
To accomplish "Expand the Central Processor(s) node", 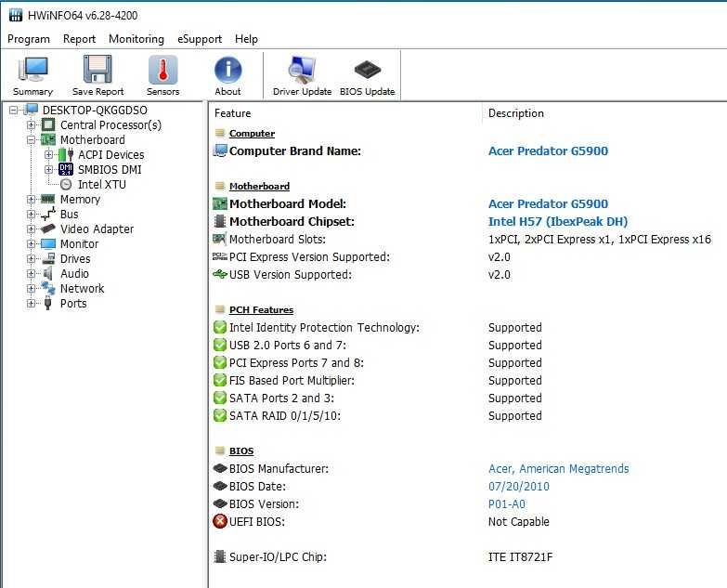I will tap(32, 125).
